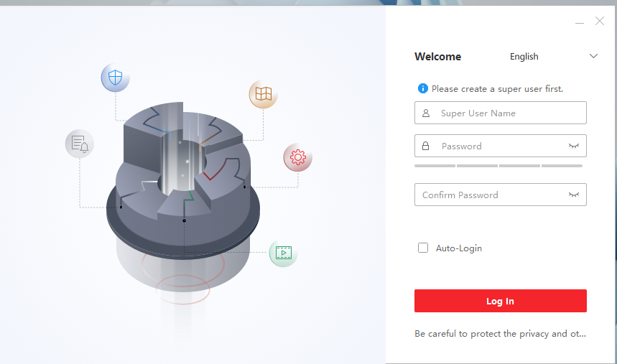Open the English language selector
617x364 pixels.
click(x=524, y=57)
